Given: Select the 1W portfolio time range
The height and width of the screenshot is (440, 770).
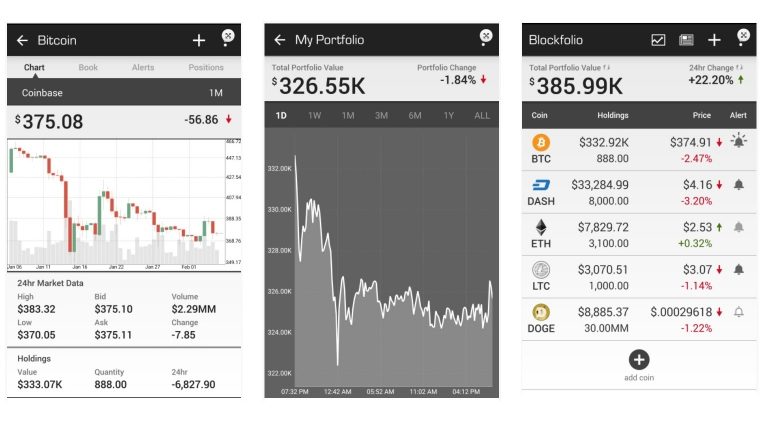Looking at the screenshot, I should pos(315,116).
